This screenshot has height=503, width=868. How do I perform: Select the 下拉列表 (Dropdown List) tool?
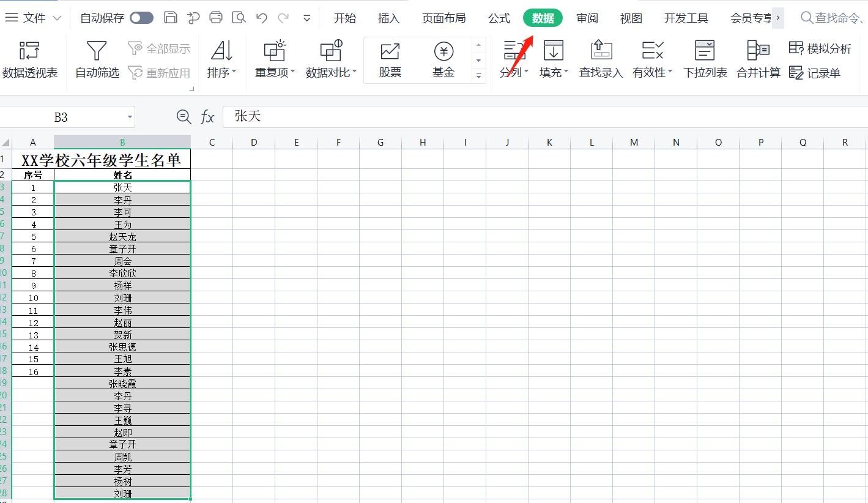pos(705,59)
